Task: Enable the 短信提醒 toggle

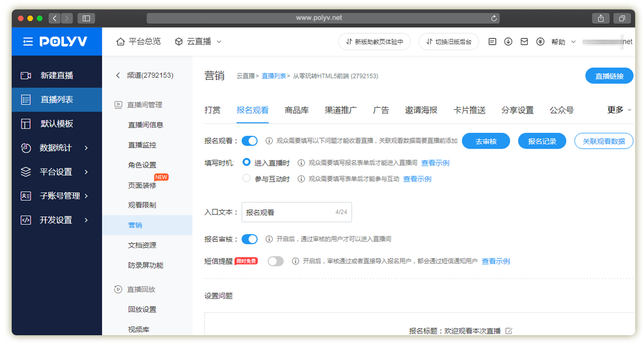Action: (x=275, y=262)
